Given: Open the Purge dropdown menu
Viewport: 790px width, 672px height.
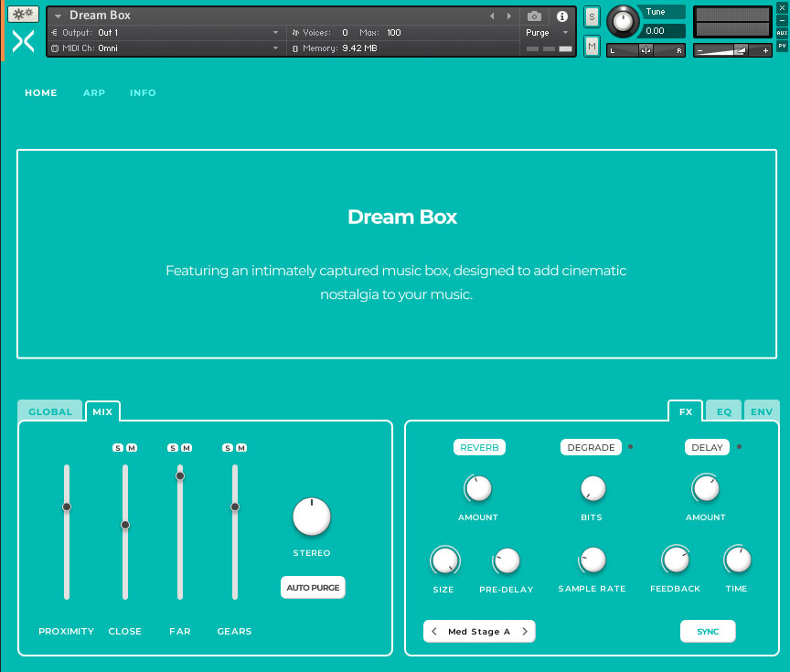Looking at the screenshot, I should pos(548,33).
